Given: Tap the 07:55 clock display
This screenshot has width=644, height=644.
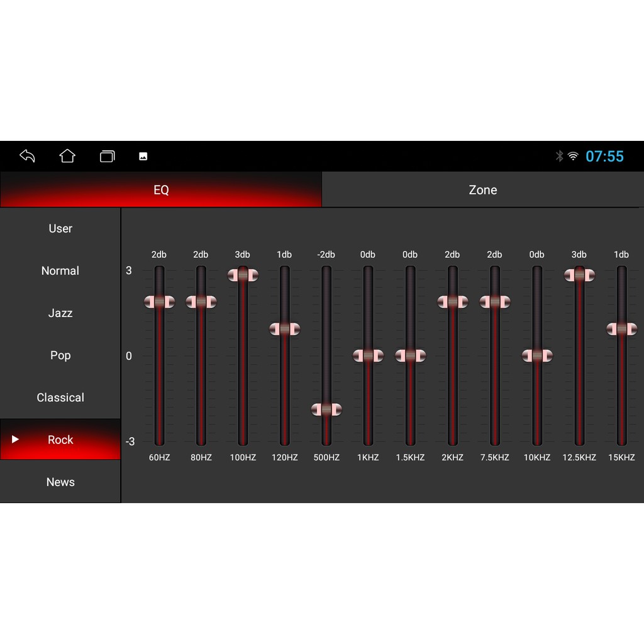Looking at the screenshot, I should click(604, 156).
